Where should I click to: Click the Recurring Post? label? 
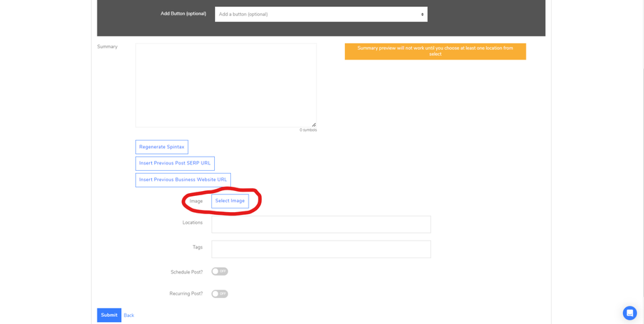click(186, 294)
